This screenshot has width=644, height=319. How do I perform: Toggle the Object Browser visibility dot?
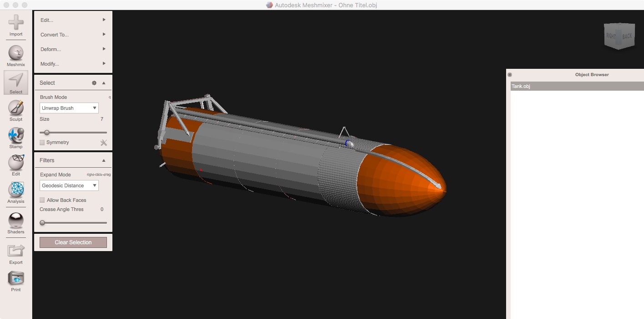pyautogui.click(x=510, y=74)
